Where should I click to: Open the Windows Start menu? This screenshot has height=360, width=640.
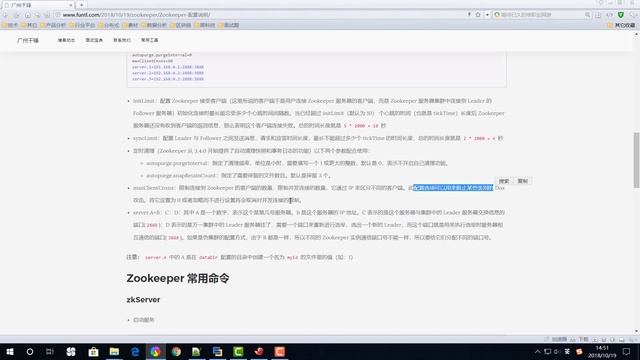click(10, 351)
